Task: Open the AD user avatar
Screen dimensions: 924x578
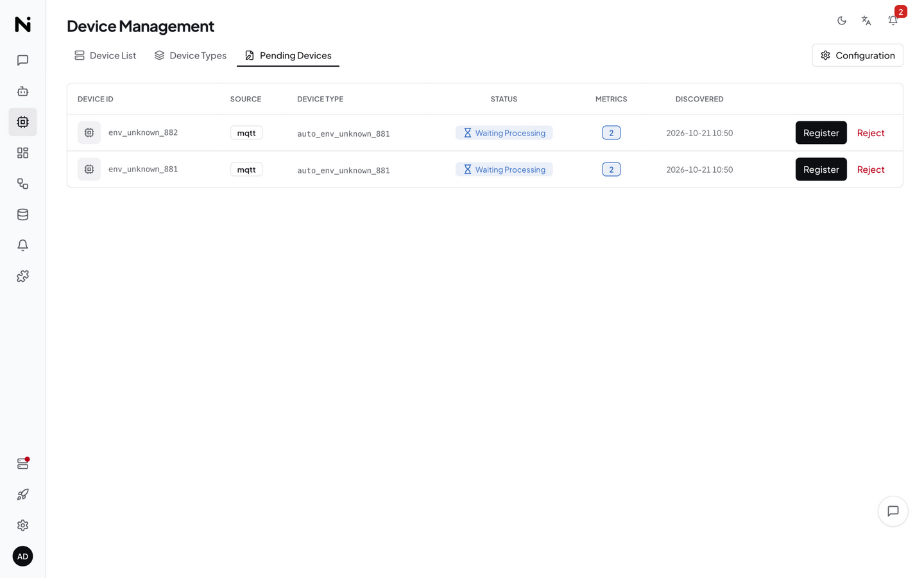Action: pyautogui.click(x=22, y=556)
